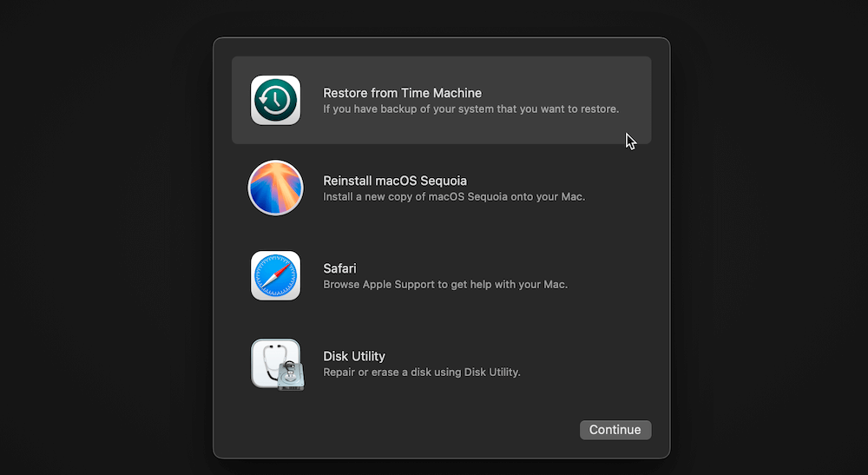Click the macOS Sequoia installer icon

point(276,188)
